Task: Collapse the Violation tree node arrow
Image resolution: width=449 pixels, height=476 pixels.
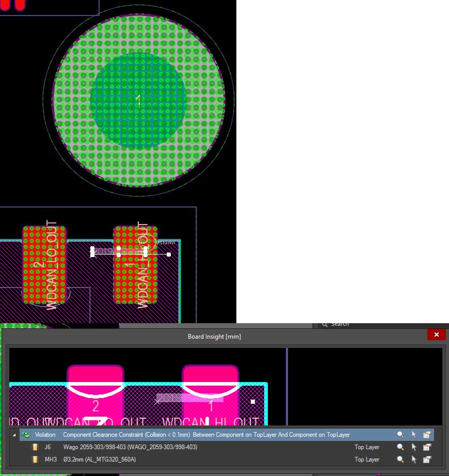Action: pos(14,435)
